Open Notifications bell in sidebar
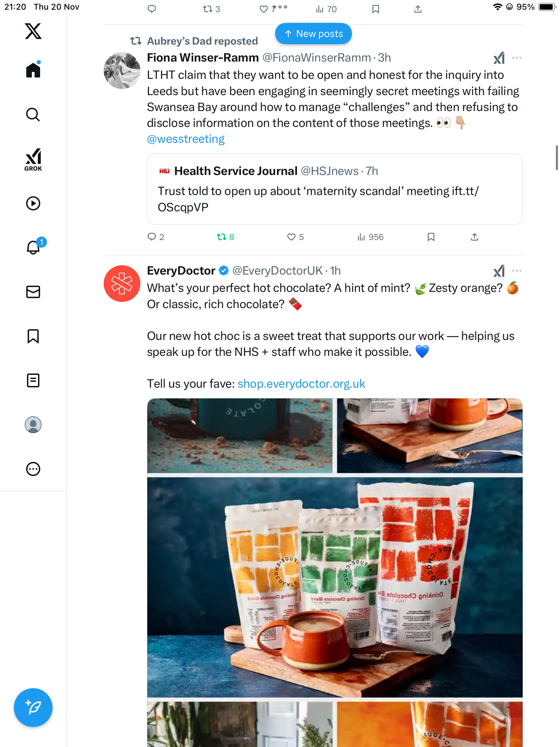This screenshot has width=560, height=747. click(x=34, y=248)
